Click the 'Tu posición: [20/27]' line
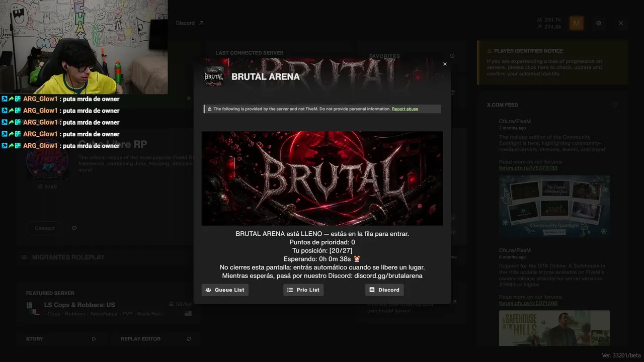This screenshot has height=362, width=644. (x=322, y=250)
